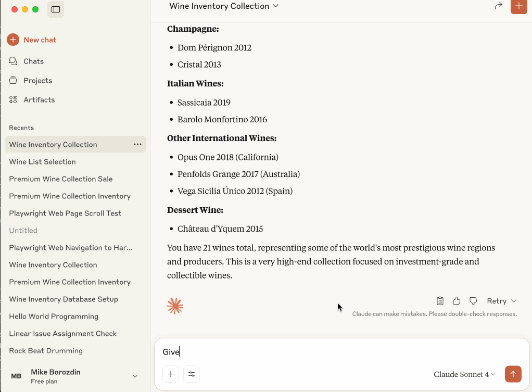Send the message with the arrow button

[x=513, y=374]
